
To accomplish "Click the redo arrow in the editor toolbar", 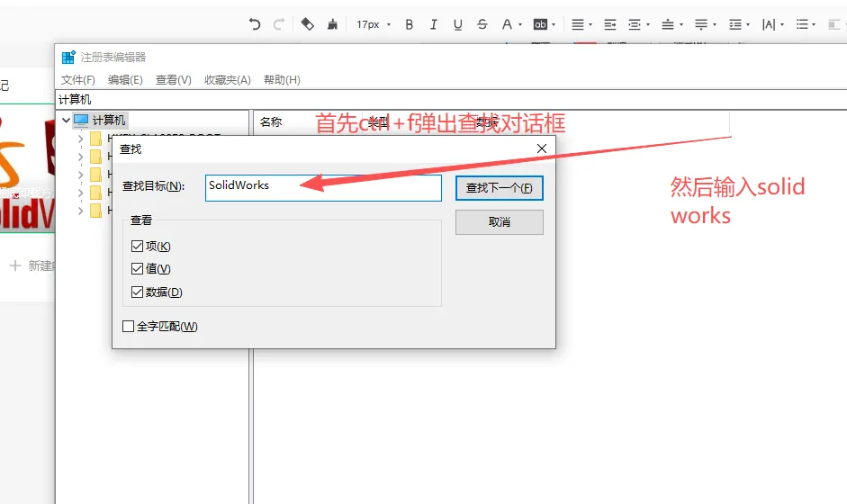I will 279,24.
